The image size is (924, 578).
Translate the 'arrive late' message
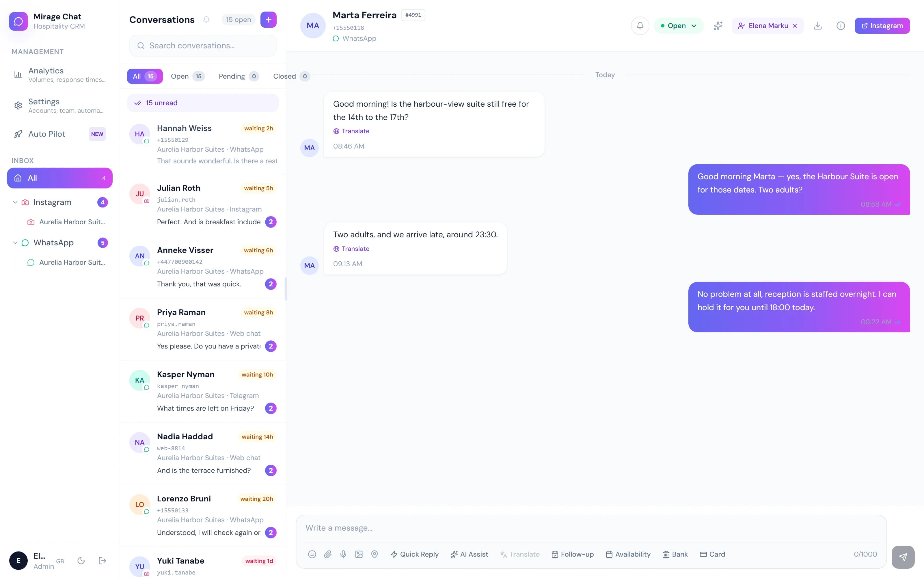351,249
